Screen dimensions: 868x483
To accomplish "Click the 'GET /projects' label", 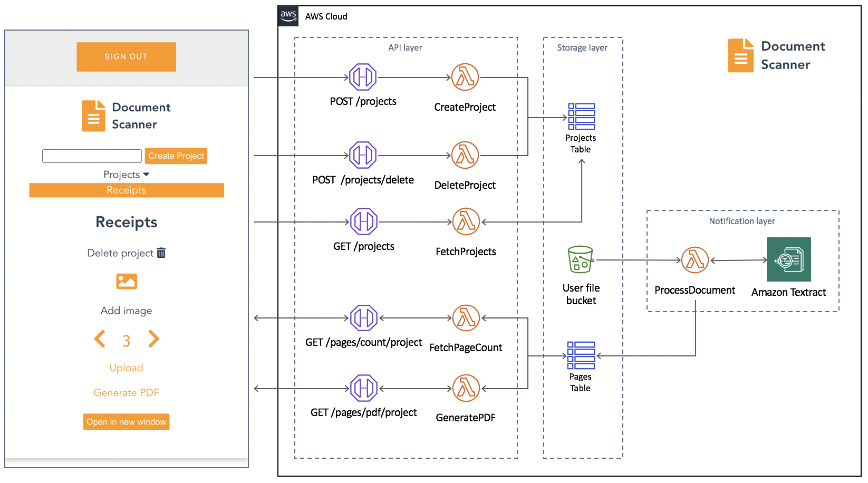I will (x=364, y=246).
